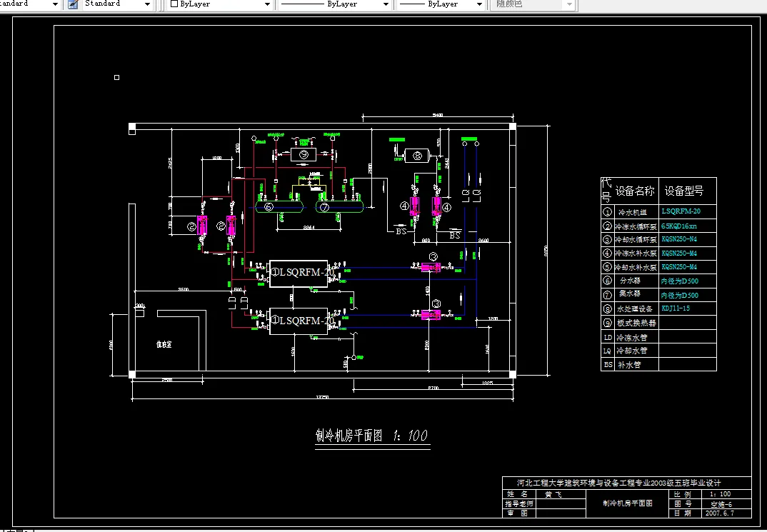The width and height of the screenshot is (767, 532).
Task: Click the LD code in equipment table
Action: [608, 337]
